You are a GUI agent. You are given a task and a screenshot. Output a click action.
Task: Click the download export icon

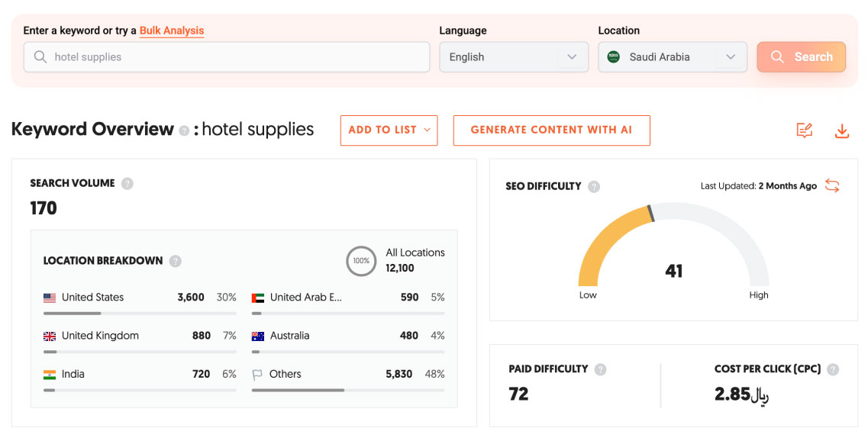(842, 131)
